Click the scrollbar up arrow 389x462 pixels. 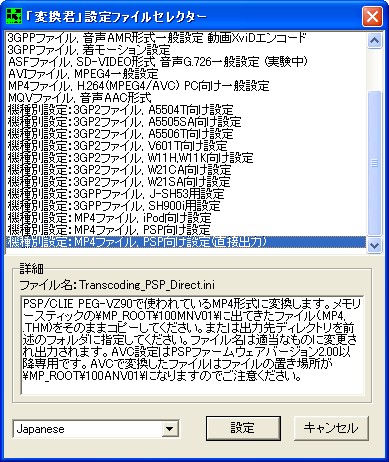coord(374,41)
